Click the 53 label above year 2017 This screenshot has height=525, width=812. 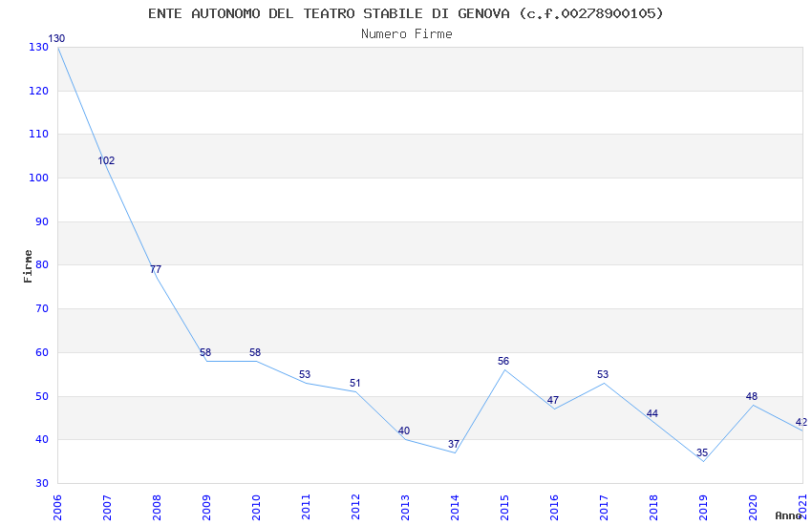coord(603,374)
